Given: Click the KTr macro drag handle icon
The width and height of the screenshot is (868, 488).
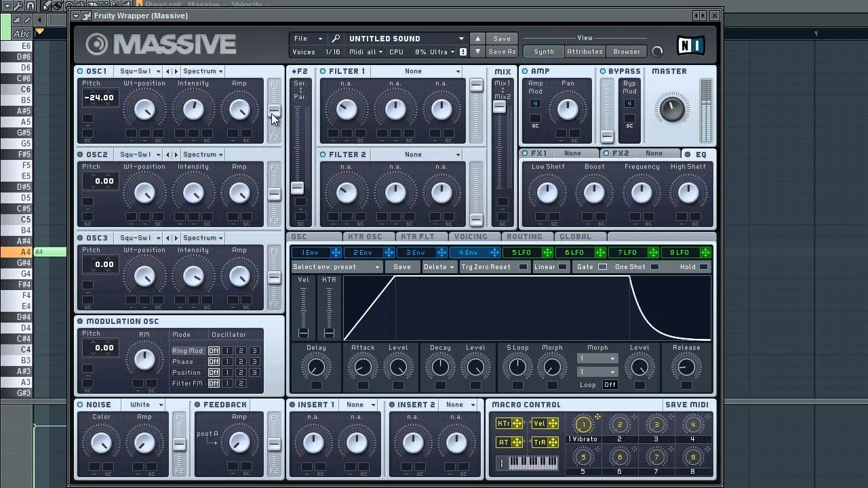Looking at the screenshot, I should tap(517, 424).
